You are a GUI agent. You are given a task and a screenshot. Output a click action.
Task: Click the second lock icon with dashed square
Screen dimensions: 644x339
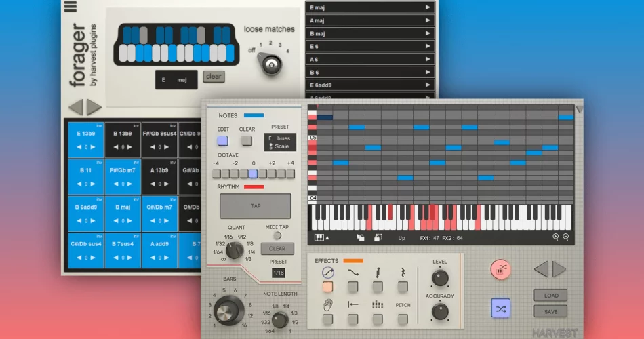click(378, 237)
